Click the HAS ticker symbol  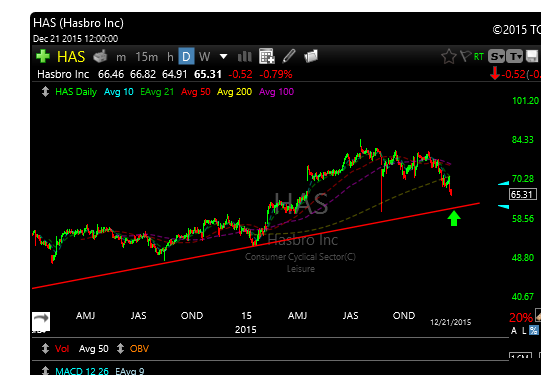[x=71, y=57]
